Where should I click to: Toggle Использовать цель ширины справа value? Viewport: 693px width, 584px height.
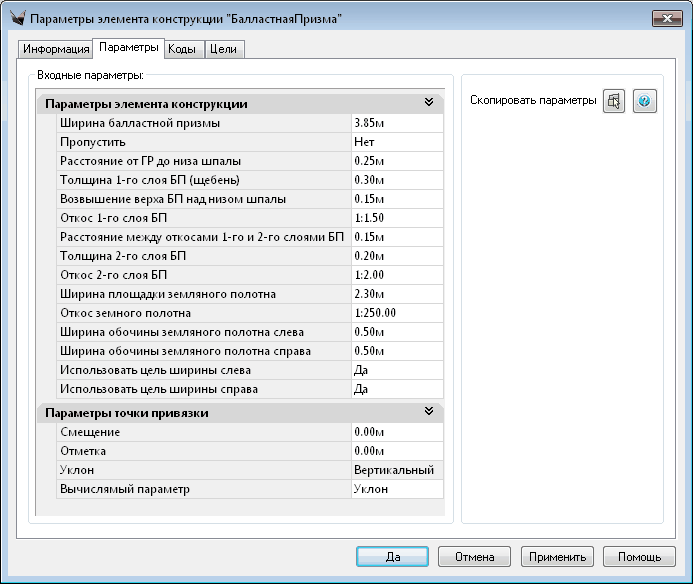tap(396, 389)
